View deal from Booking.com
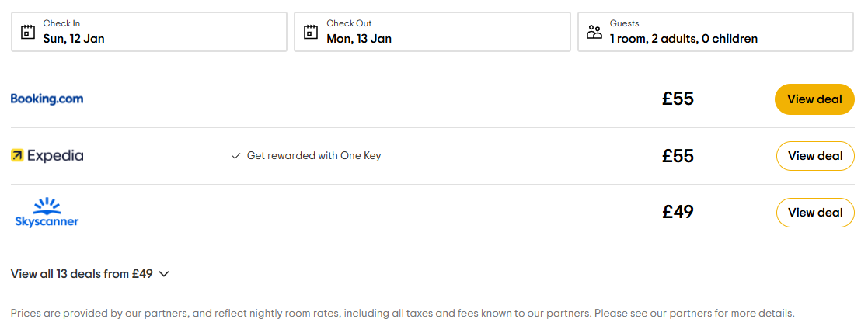Viewport: 868px width, 333px height. coord(814,99)
